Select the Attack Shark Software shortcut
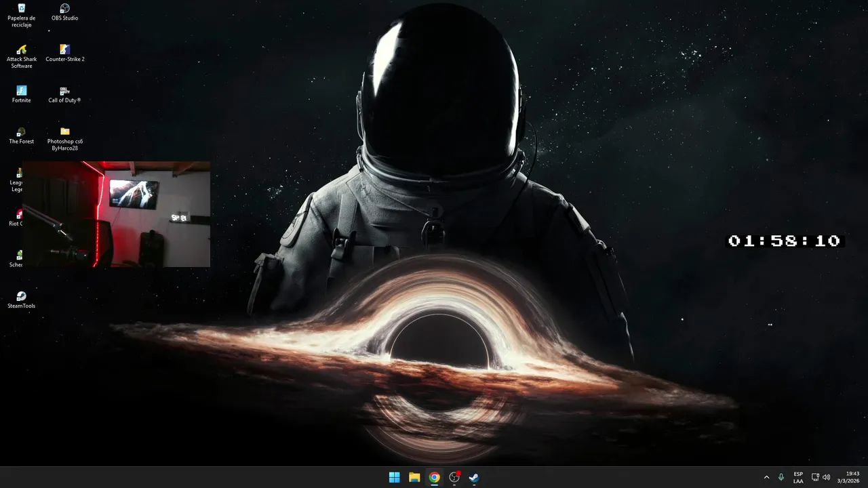This screenshot has height=488, width=868. pos(22,56)
